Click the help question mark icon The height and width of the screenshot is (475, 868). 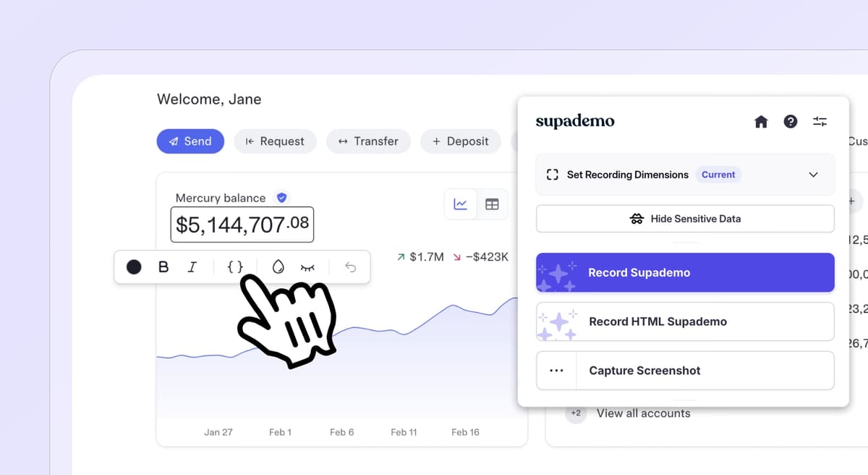coord(791,122)
